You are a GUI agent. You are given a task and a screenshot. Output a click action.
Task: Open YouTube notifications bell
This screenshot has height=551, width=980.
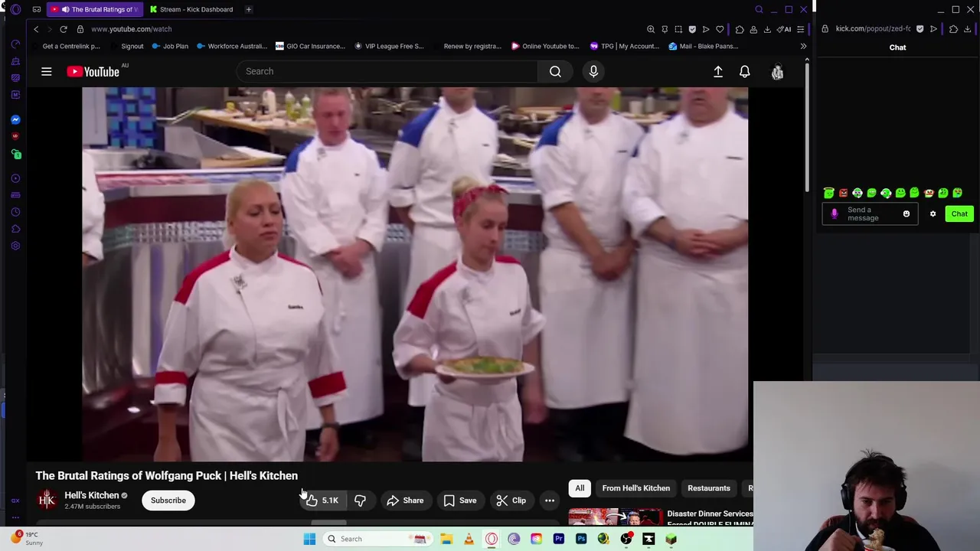(744, 71)
